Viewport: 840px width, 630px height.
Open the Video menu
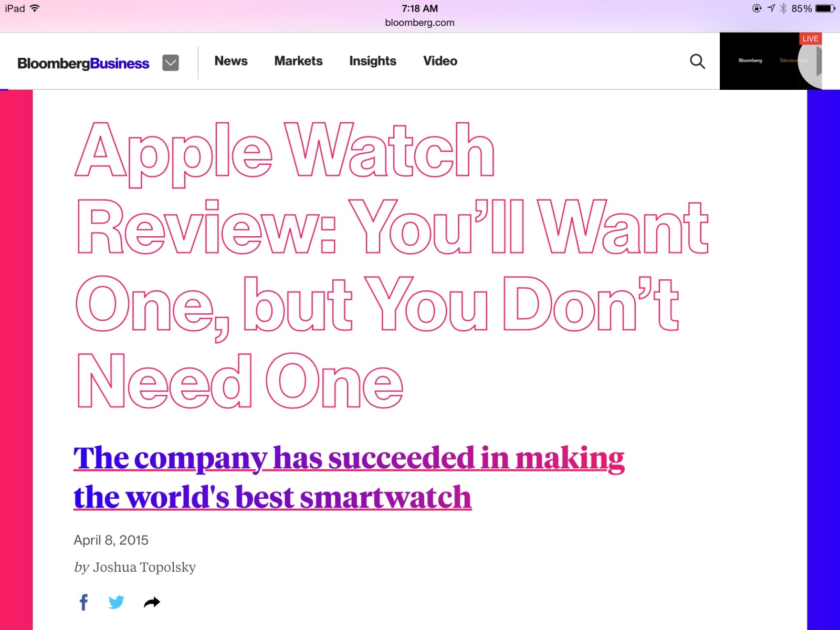[440, 61]
